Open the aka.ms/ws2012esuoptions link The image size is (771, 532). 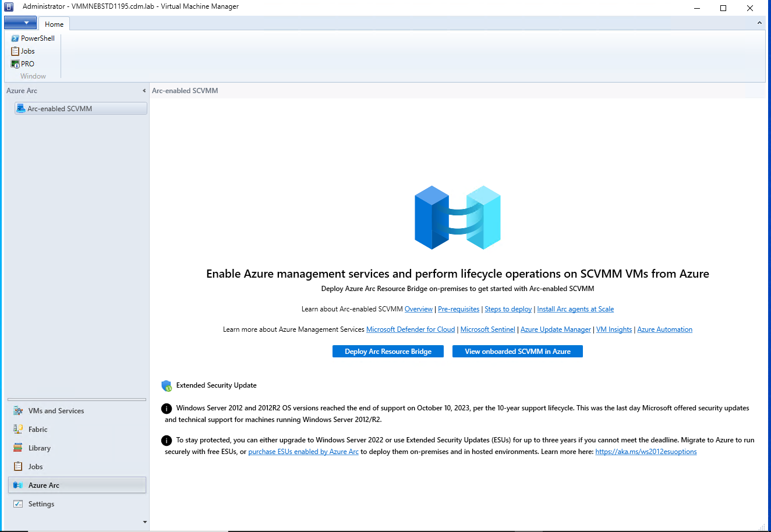646,451
